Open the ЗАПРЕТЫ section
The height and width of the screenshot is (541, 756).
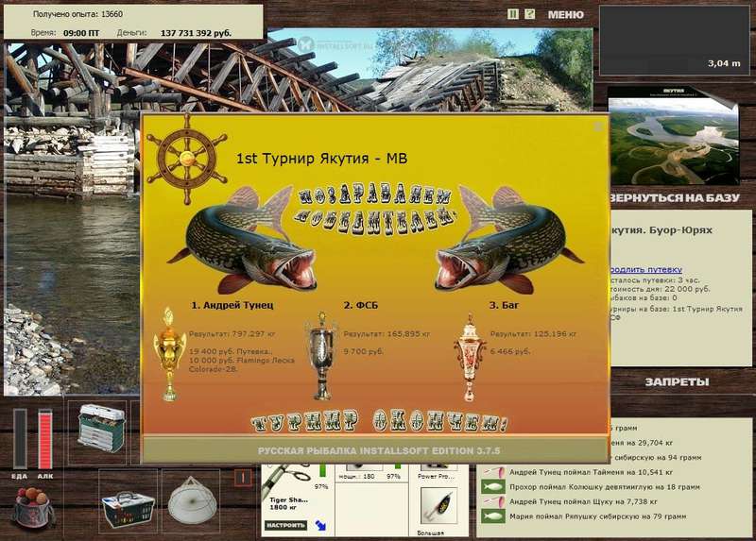pyautogui.click(x=677, y=382)
